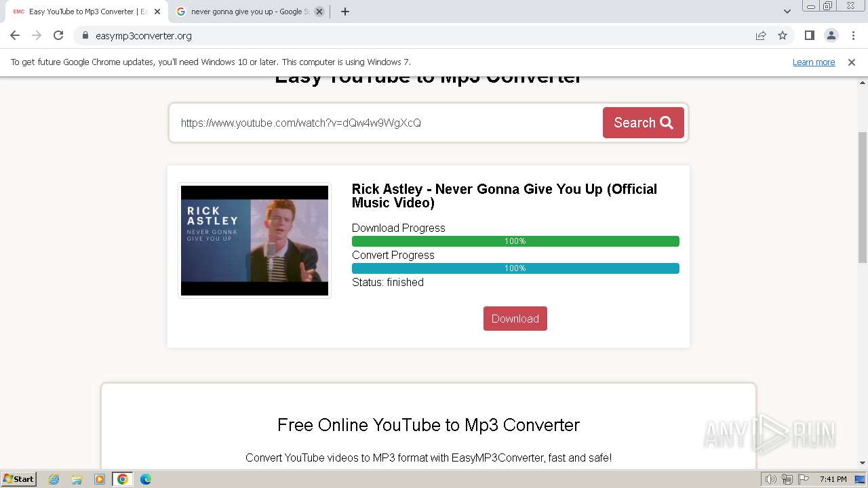This screenshot has width=868, height=488.
Task: Open the Windows Start menu
Action: pyautogui.click(x=18, y=479)
